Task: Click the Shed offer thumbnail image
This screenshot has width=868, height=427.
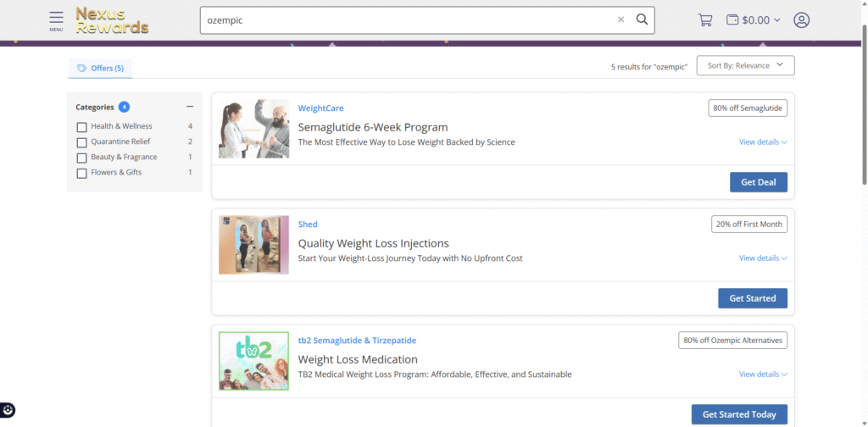Action: 253,245
